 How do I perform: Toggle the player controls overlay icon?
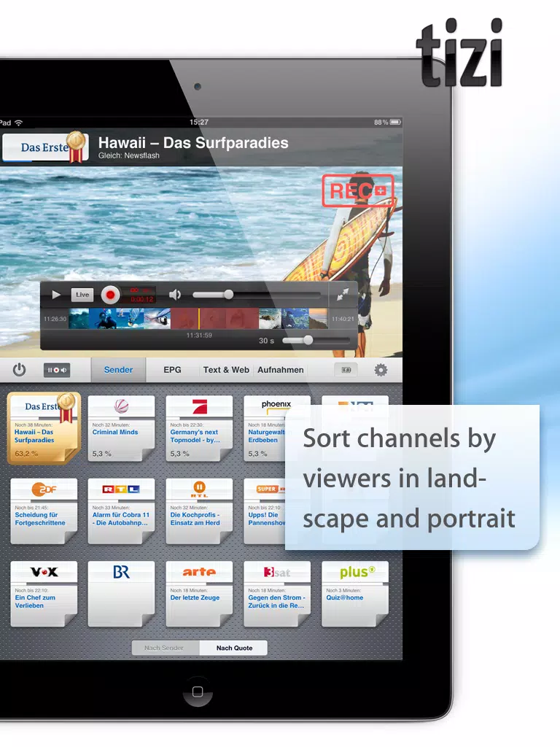[57, 370]
